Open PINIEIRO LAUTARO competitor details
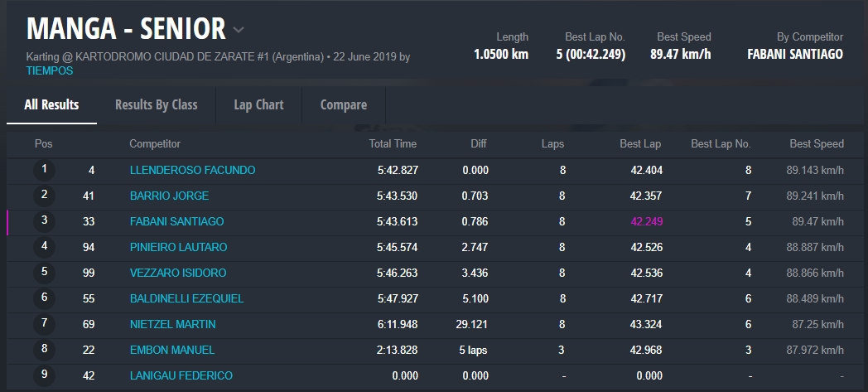Viewport: 868px width, 392px height. pos(178,247)
